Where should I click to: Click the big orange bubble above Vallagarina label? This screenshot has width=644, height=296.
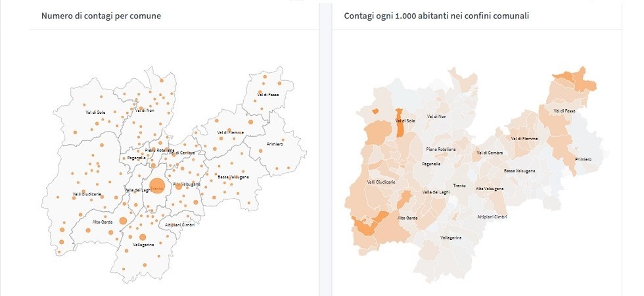point(143,237)
